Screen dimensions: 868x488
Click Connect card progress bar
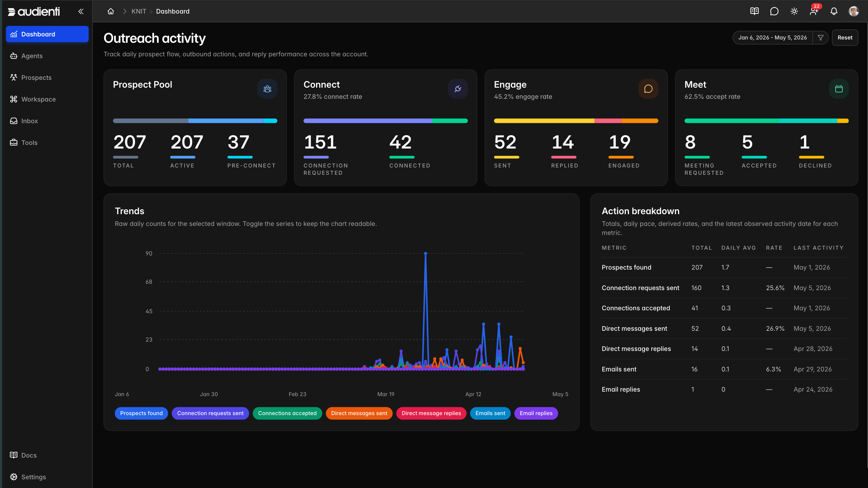click(386, 121)
